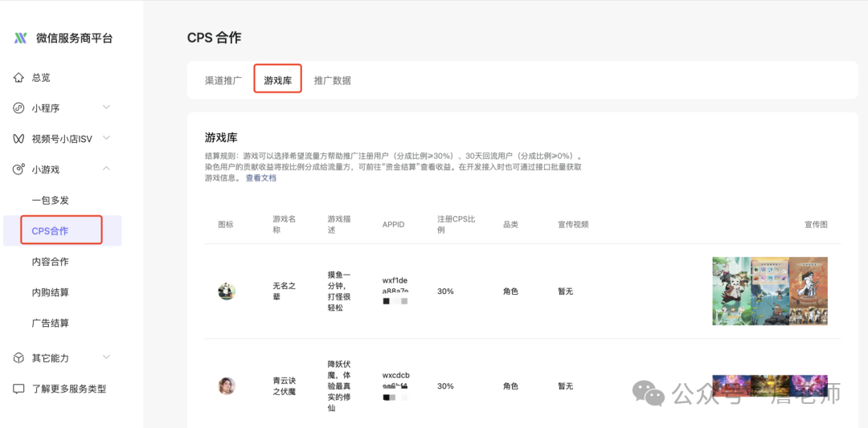The height and width of the screenshot is (428, 868).
Task: Switch to the 游戏库 tab
Action: tap(278, 80)
